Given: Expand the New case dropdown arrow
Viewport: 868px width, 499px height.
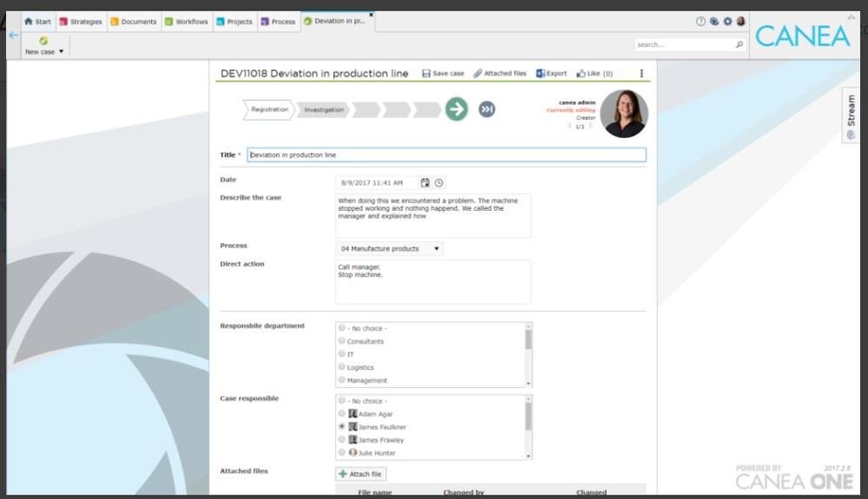Looking at the screenshot, I should [x=61, y=51].
